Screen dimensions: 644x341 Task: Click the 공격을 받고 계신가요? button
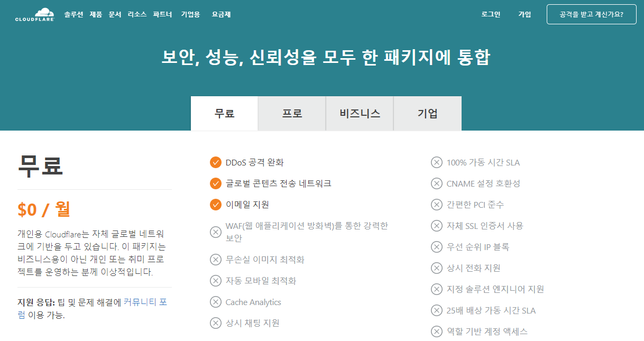[591, 14]
